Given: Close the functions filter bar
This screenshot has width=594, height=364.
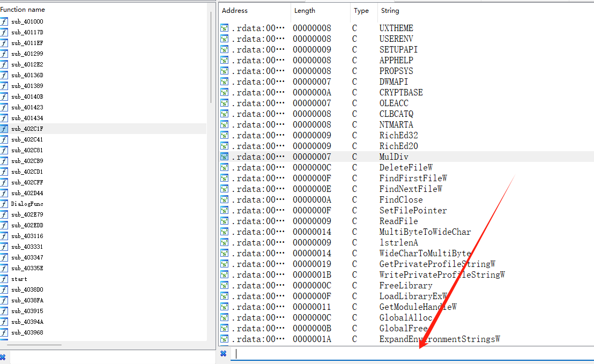Looking at the screenshot, I should tap(3, 357).
